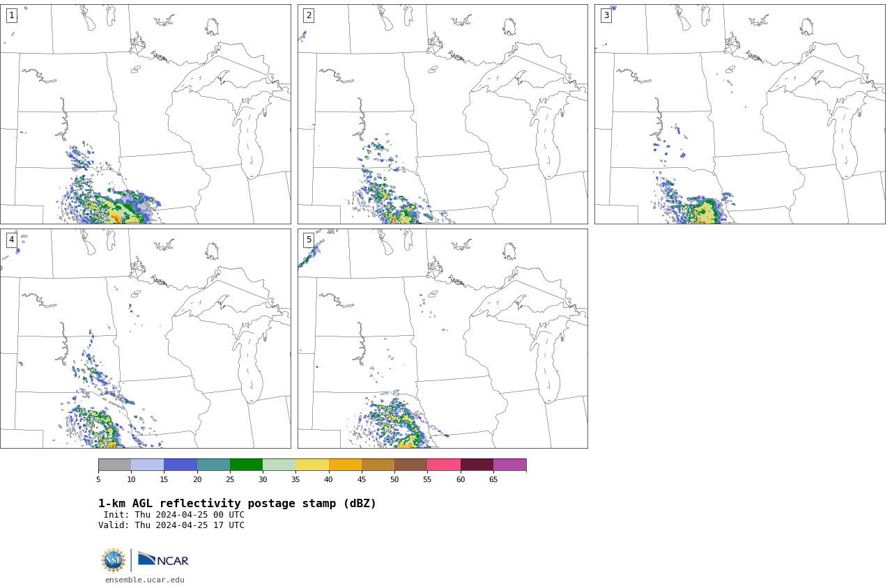The width and height of the screenshot is (892, 588).
Task: Open ensemble member 3 reflectivity map
Action: [739, 114]
